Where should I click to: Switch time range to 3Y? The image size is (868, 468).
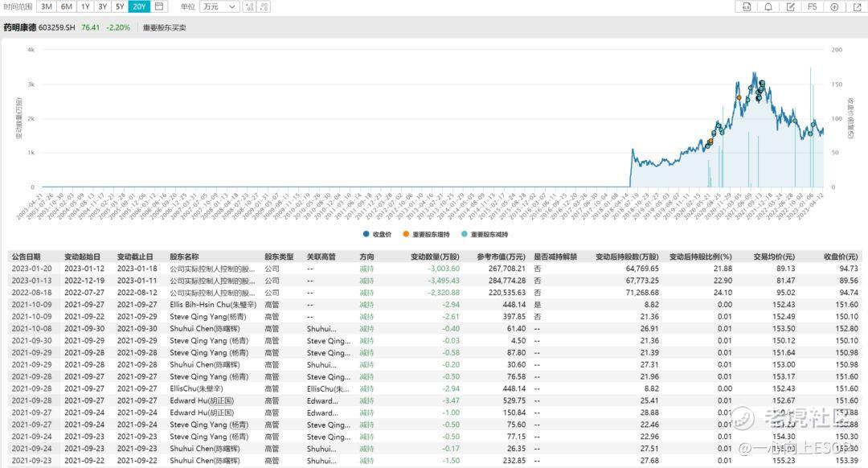(103, 6)
